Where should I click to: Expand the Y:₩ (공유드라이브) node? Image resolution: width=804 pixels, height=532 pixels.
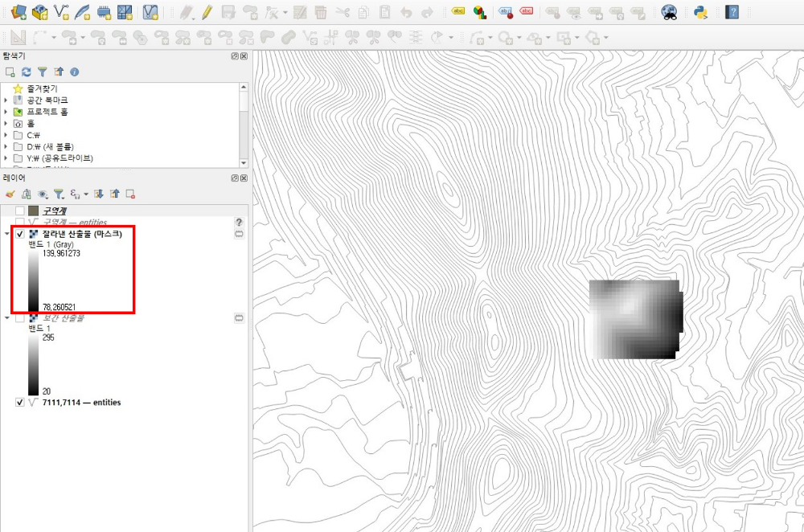6,158
